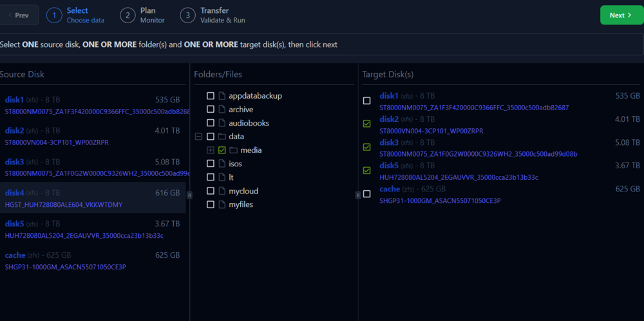
Task: Click the media folder icon
Action: click(x=234, y=150)
